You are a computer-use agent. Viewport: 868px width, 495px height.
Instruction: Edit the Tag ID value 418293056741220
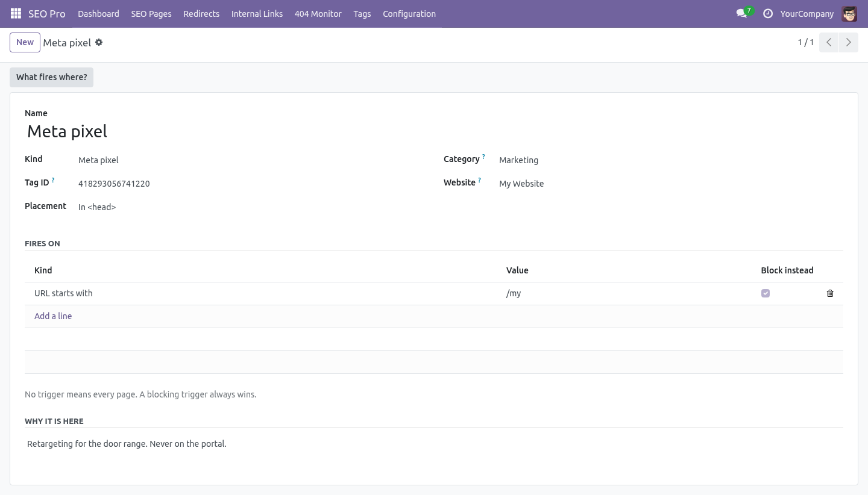251,183
